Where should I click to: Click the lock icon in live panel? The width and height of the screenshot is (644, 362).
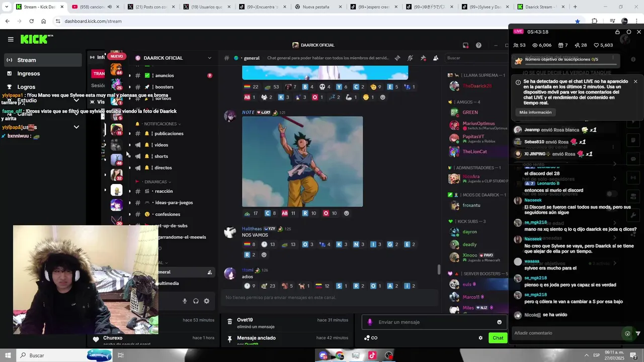click(617, 32)
